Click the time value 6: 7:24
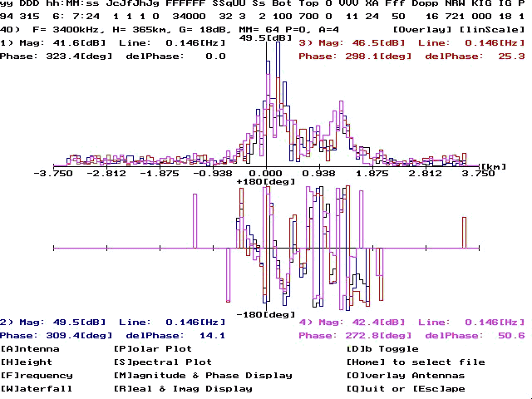The height and width of the screenshot is (399, 532). [76, 17]
